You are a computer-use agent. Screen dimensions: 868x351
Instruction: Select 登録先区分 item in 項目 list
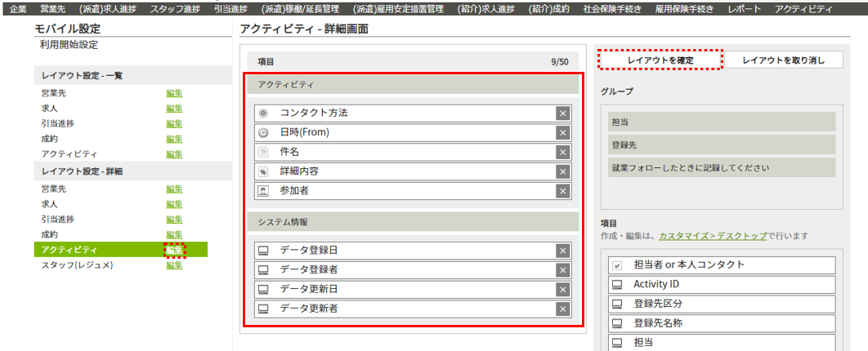[x=722, y=304]
